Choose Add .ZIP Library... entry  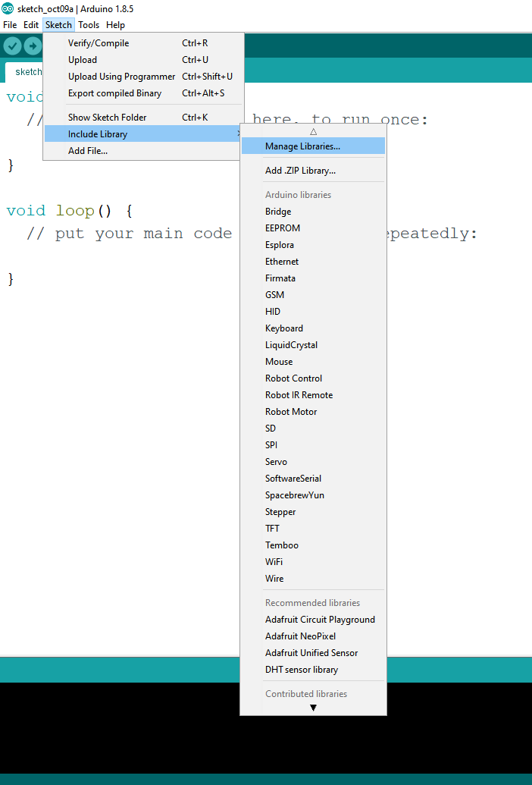[x=300, y=171]
